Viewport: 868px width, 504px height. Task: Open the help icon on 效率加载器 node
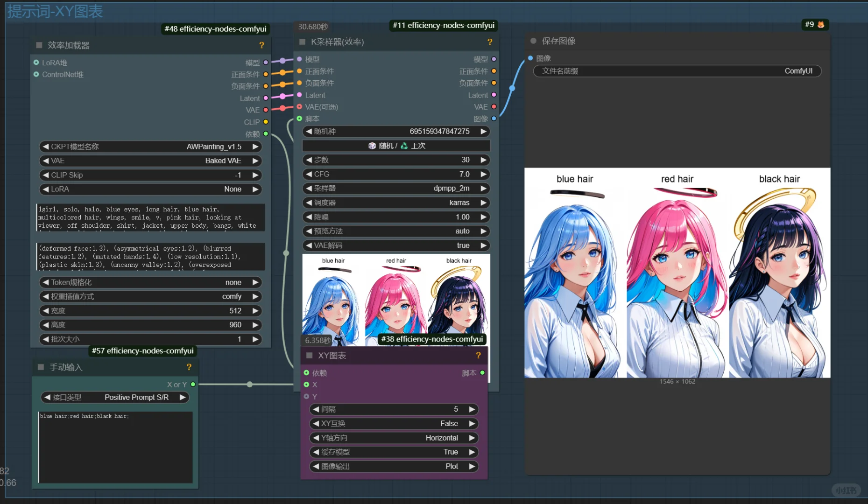(x=261, y=45)
